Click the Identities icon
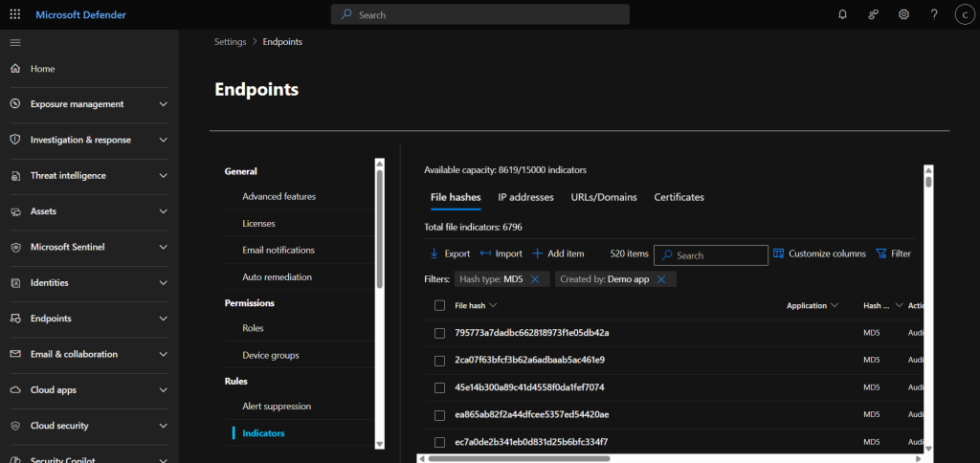The image size is (980, 463). (16, 283)
